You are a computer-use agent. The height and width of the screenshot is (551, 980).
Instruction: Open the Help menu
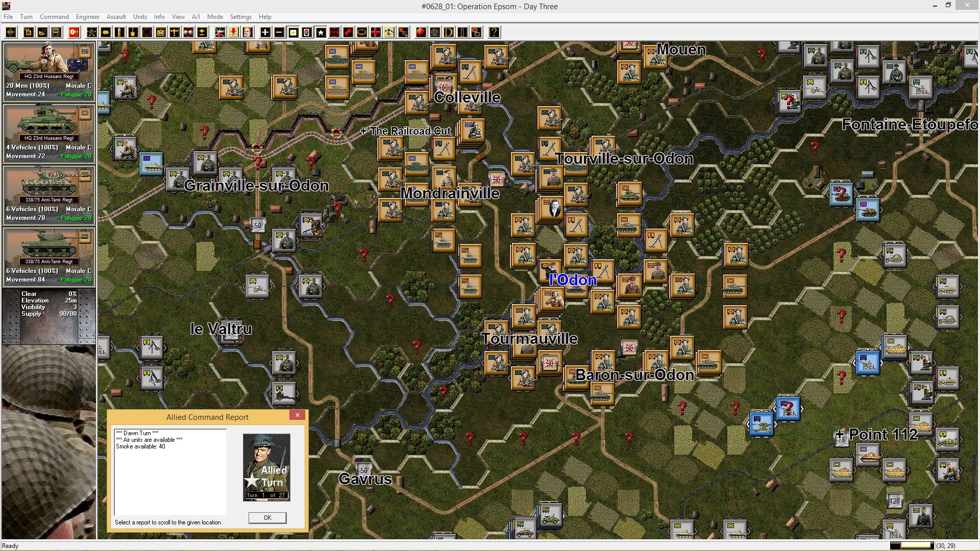pyautogui.click(x=265, y=17)
